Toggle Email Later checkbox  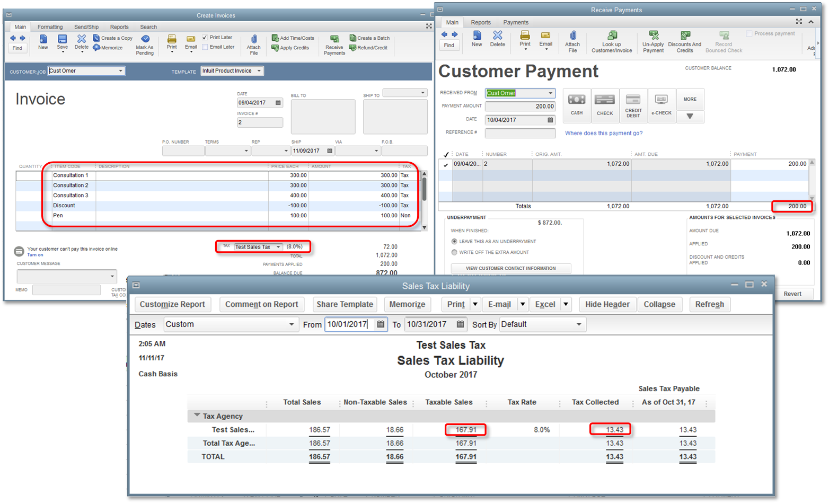click(x=205, y=47)
